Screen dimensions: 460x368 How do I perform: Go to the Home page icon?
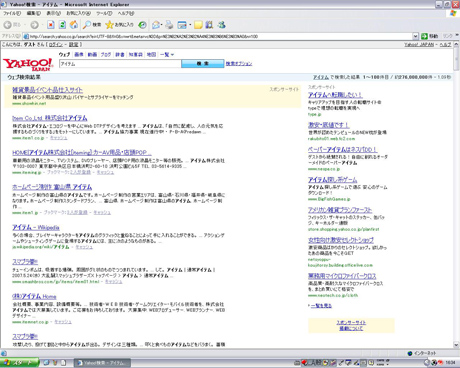(x=74, y=25)
